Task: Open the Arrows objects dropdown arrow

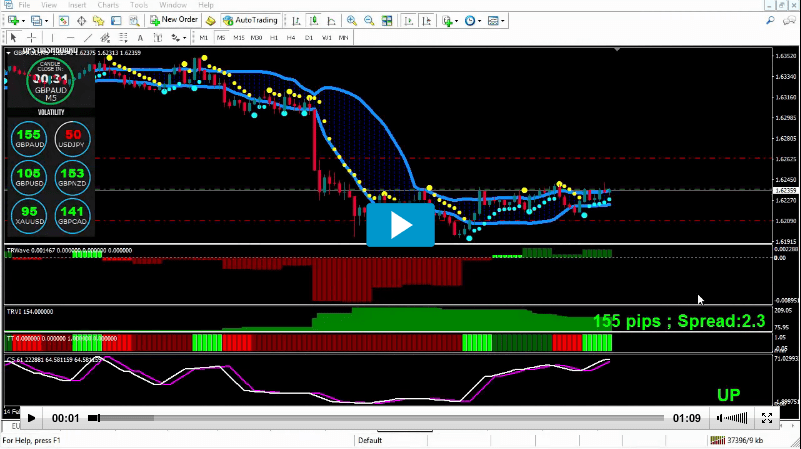Action: [184, 38]
